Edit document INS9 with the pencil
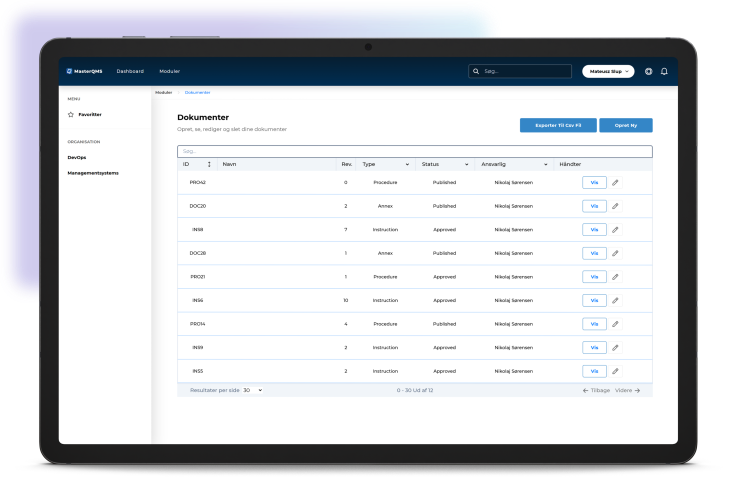This screenshot has height=478, width=732. click(x=615, y=347)
